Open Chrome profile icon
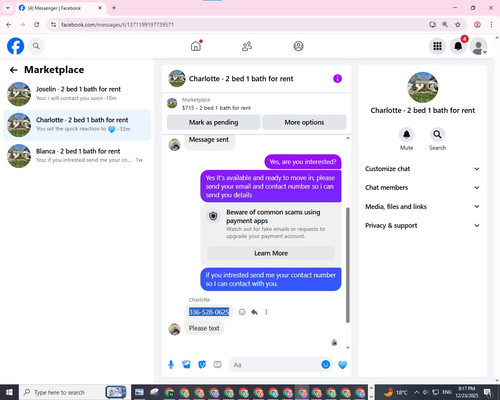Screen dimensions: 500x400 pos(477,25)
